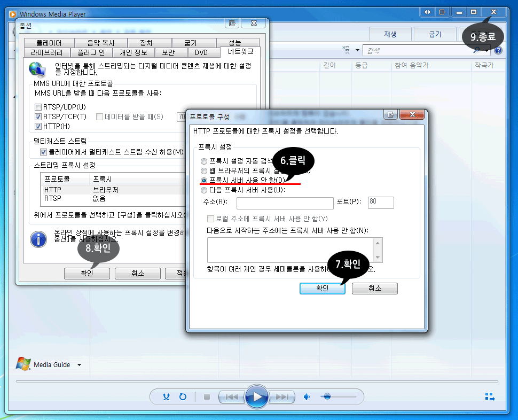Click the 포트(P) port field
This screenshot has width=518, height=420.
click(381, 203)
